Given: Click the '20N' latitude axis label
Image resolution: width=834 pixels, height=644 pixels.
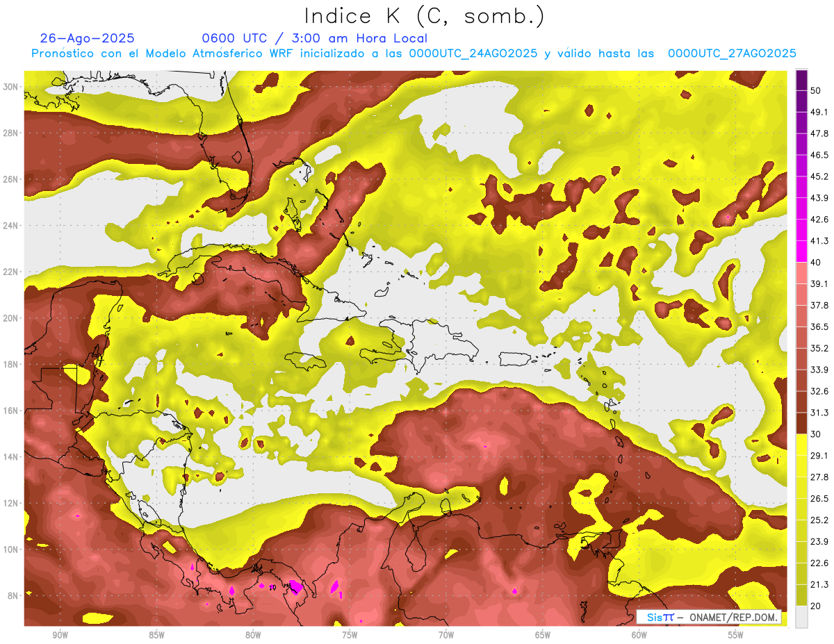Looking at the screenshot, I should [11, 318].
